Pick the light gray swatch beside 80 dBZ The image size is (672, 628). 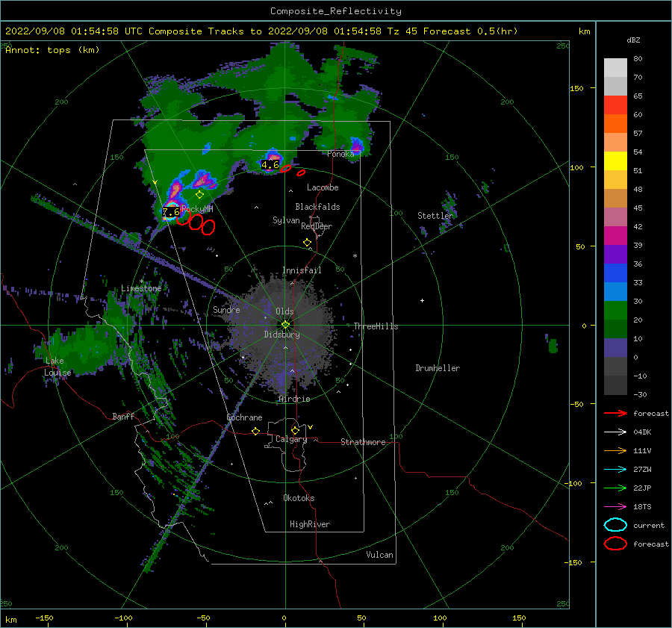click(x=615, y=67)
